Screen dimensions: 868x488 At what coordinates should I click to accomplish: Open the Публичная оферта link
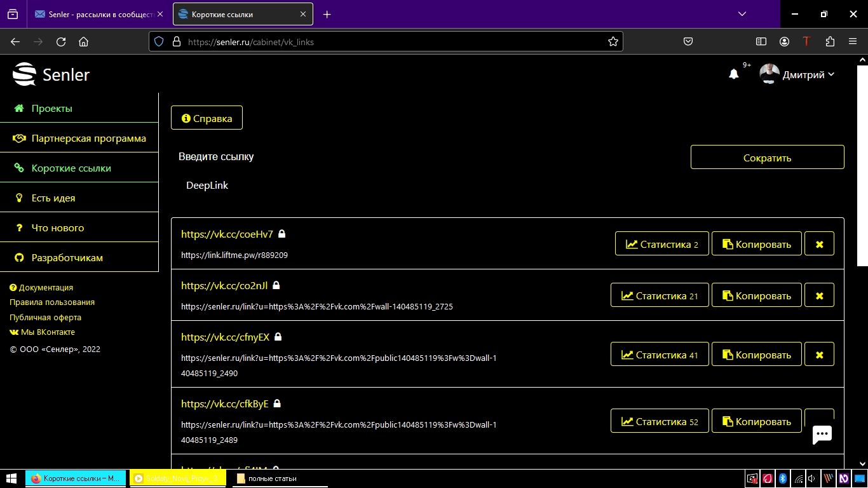45,317
